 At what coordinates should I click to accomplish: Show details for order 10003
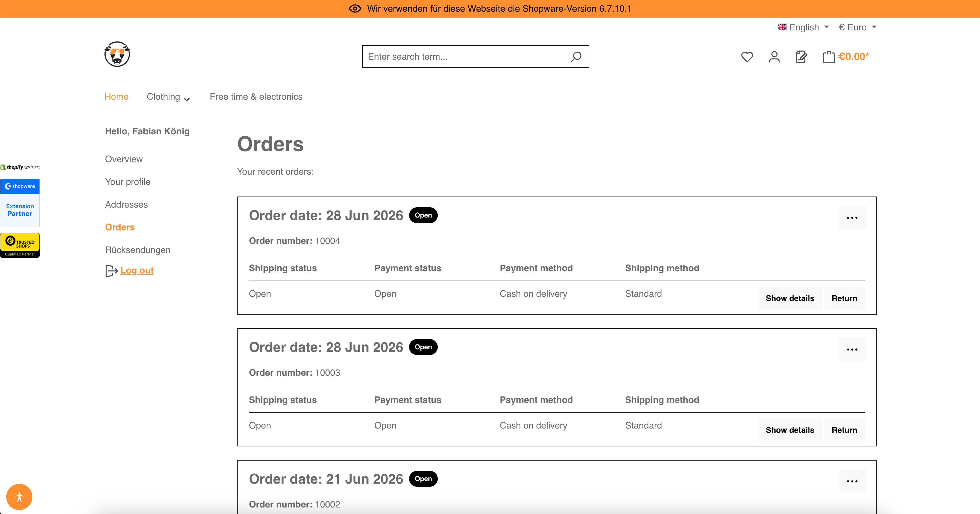tap(790, 430)
